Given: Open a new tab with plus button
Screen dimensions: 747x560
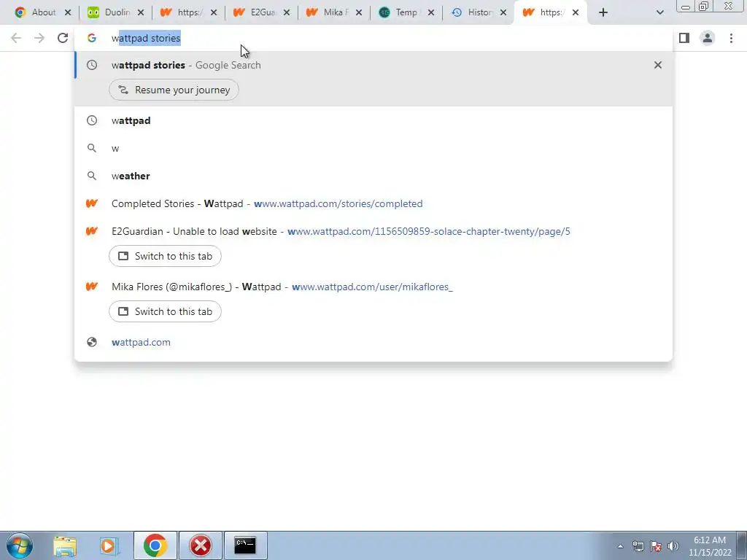Looking at the screenshot, I should [603, 13].
